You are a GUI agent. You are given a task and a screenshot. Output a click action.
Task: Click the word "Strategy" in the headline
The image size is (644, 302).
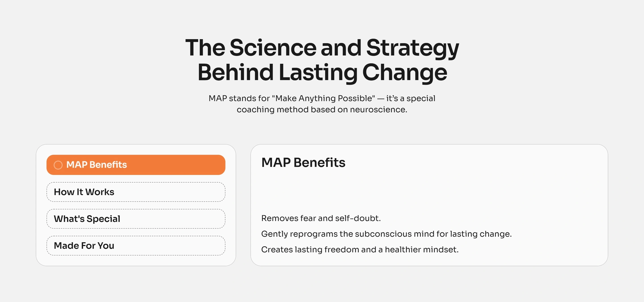[413, 48]
